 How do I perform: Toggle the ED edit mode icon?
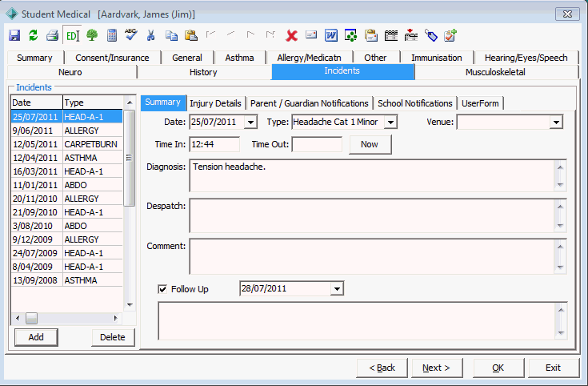click(72, 36)
